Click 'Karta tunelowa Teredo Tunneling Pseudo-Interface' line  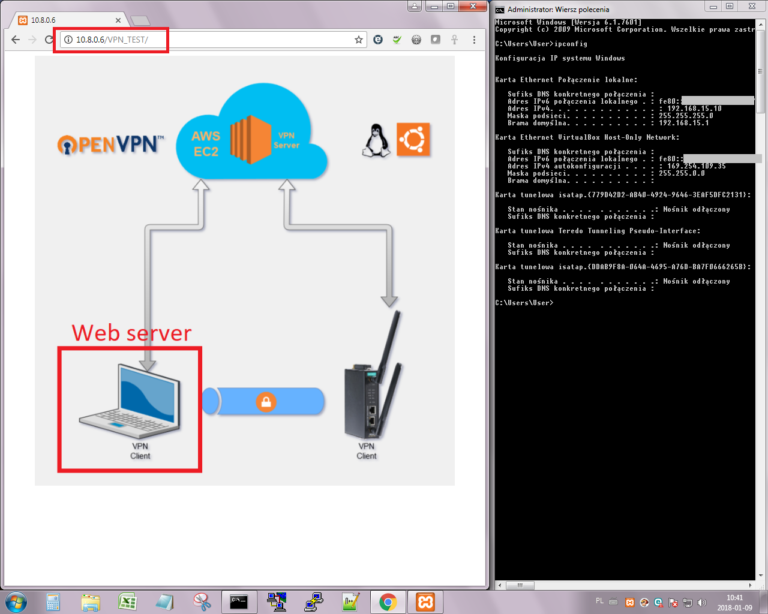tap(598, 231)
